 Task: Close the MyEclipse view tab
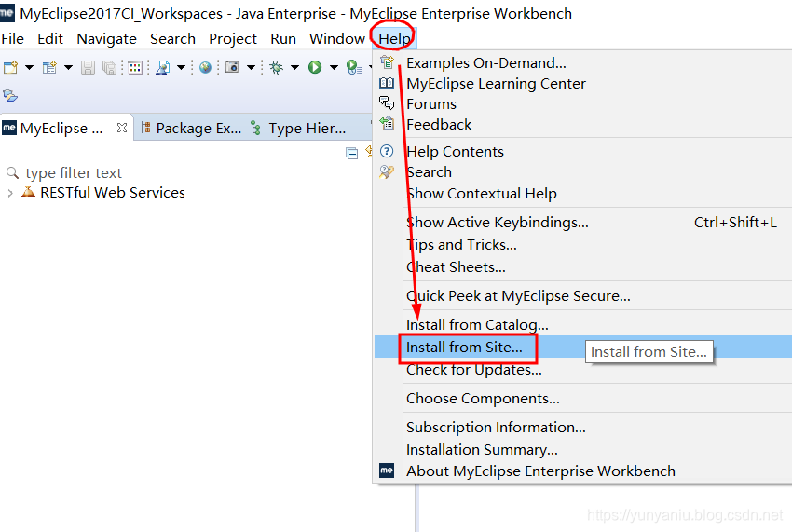[x=122, y=128]
